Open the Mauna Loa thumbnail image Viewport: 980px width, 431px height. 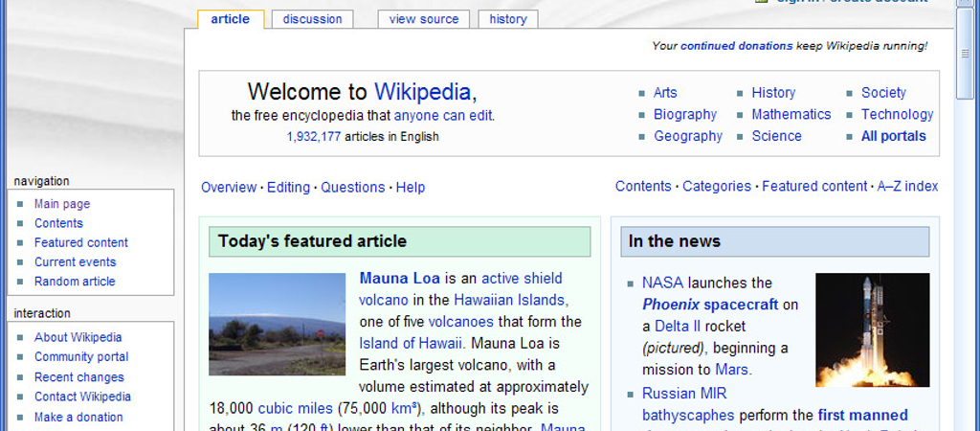[x=277, y=324]
